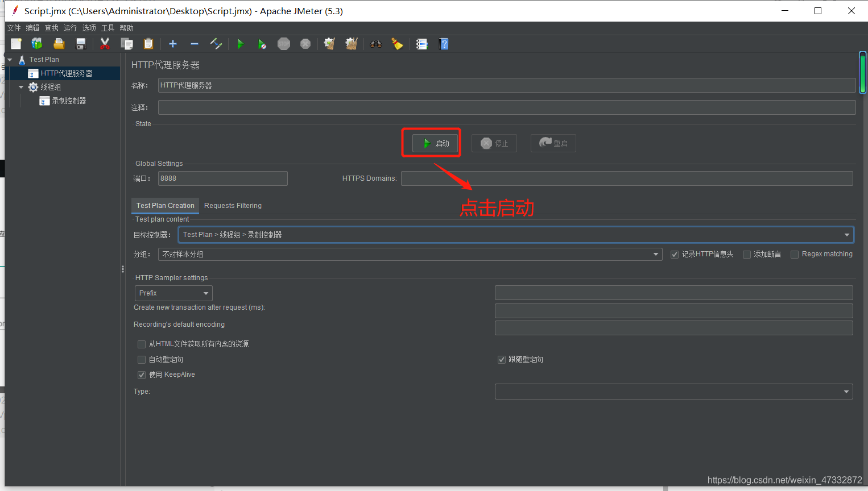Viewport: 868px width, 491px height.
Task: Click the Toggle enable/disable icon
Action: pos(216,44)
